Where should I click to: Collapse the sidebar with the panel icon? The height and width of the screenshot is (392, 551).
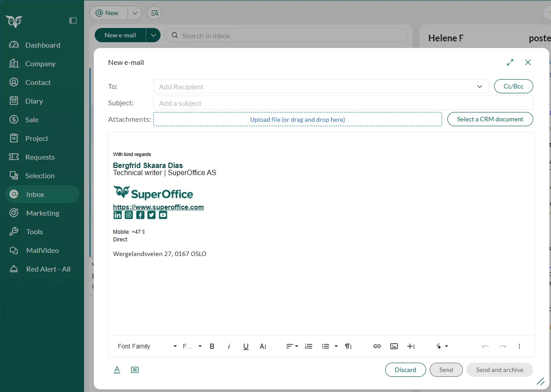pos(73,20)
